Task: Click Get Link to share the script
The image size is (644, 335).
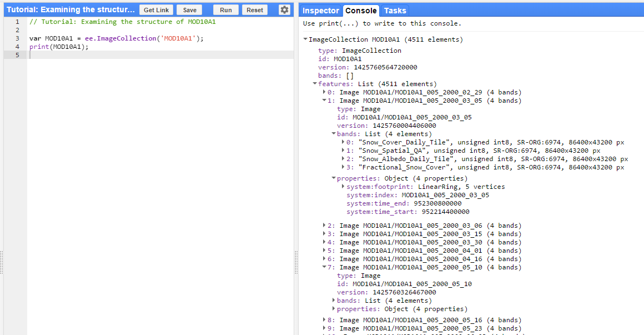Action: [x=156, y=9]
